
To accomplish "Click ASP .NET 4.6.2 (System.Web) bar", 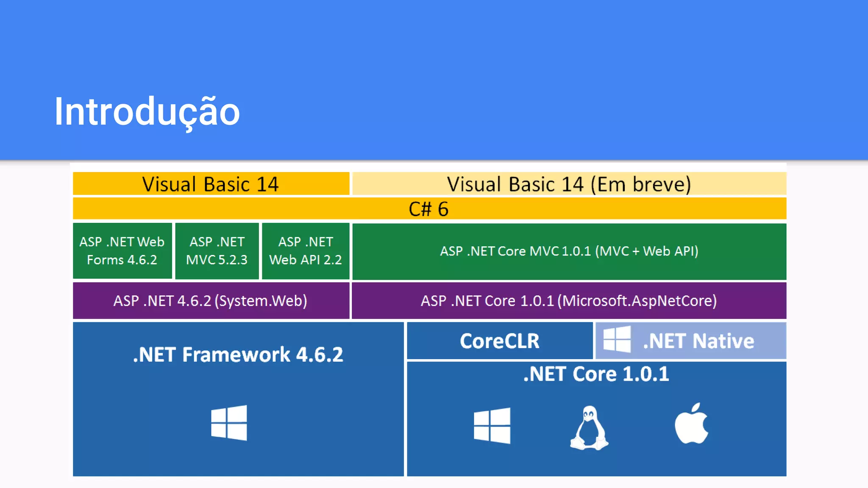I will pos(211,301).
